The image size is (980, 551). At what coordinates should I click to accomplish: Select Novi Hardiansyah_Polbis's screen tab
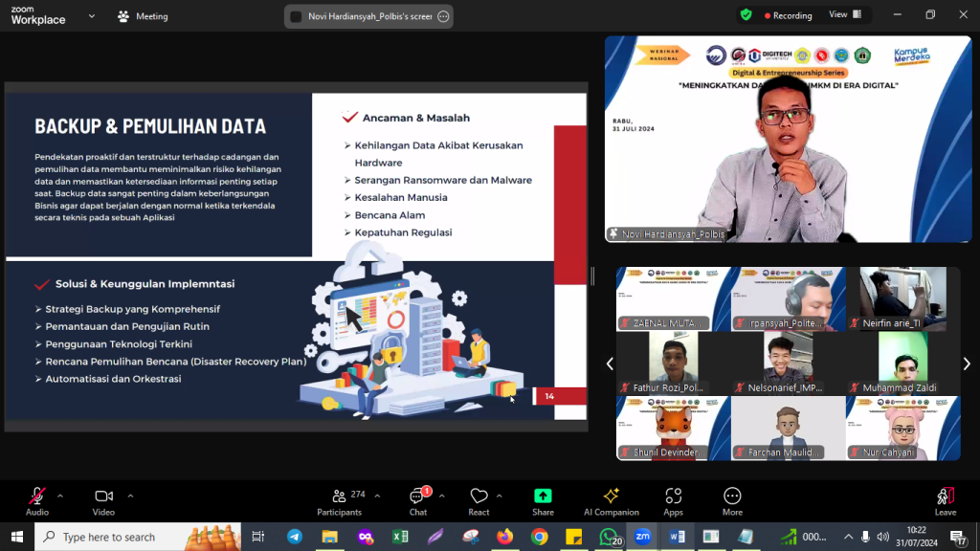click(x=368, y=16)
